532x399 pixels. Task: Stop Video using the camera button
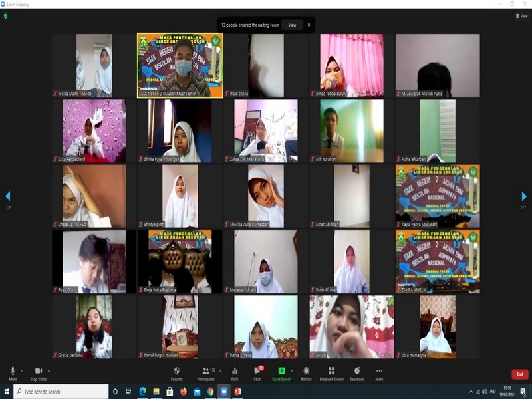click(38, 371)
